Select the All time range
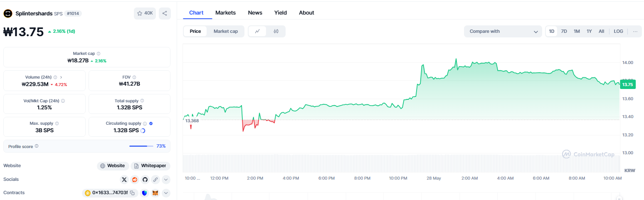The width and height of the screenshot is (644, 200). pyautogui.click(x=601, y=31)
